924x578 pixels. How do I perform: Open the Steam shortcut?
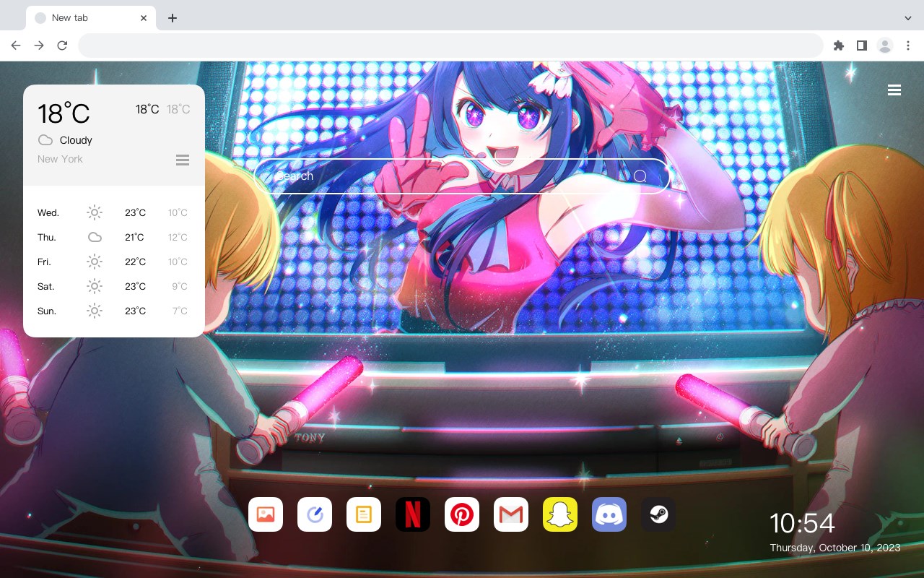(x=658, y=514)
